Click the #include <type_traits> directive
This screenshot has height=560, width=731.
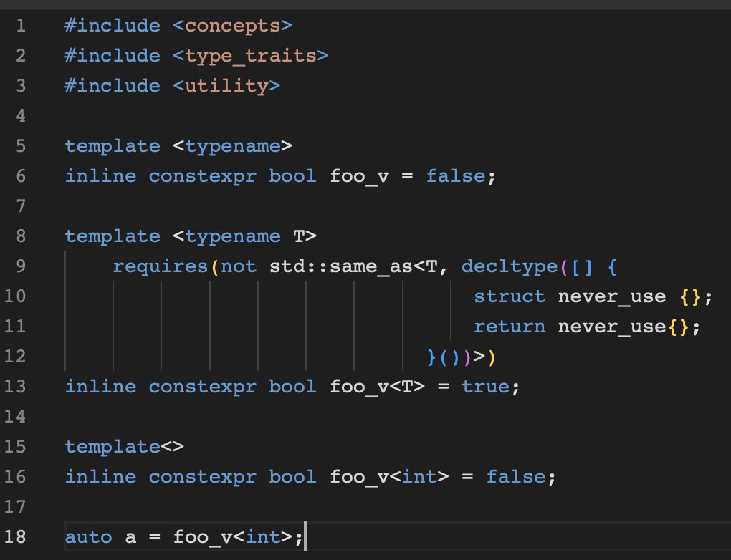coord(194,55)
